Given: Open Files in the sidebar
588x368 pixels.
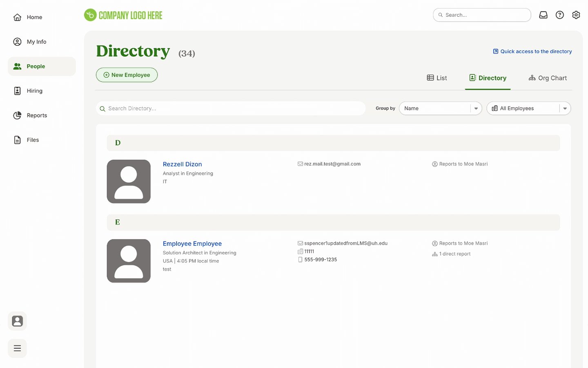Looking at the screenshot, I should point(33,140).
